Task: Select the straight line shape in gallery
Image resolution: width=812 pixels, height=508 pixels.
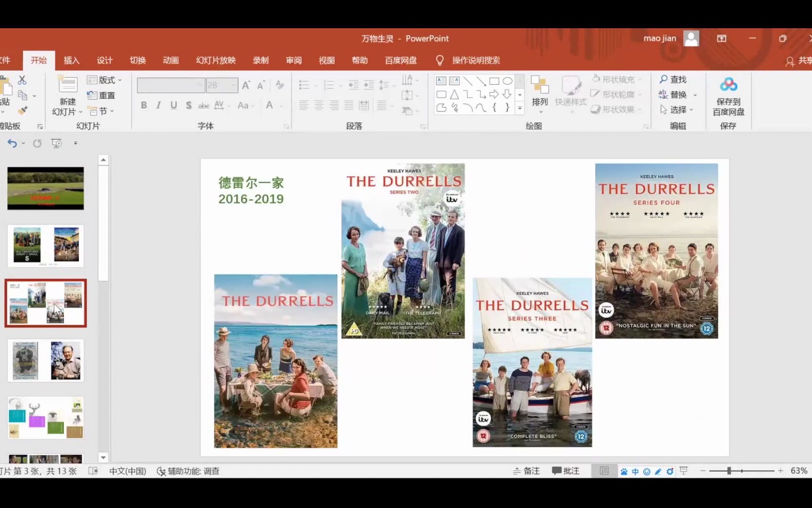Action: tap(468, 81)
